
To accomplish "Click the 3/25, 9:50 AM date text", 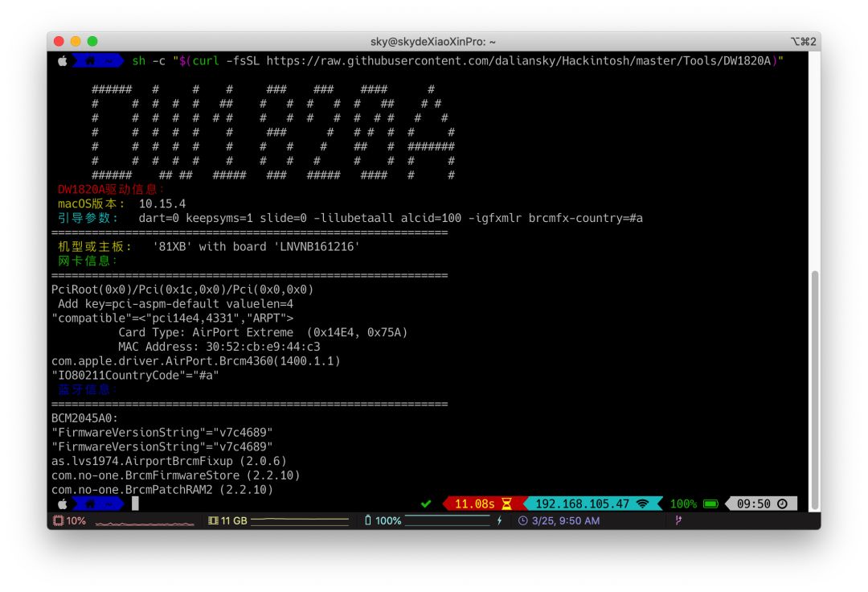I will click(565, 520).
